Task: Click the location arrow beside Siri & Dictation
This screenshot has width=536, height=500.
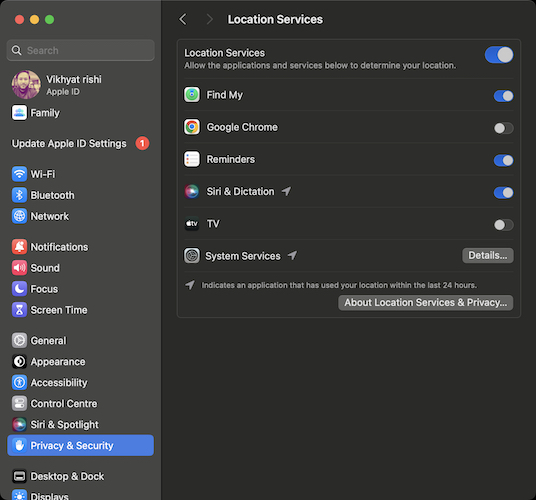Action: [x=286, y=191]
